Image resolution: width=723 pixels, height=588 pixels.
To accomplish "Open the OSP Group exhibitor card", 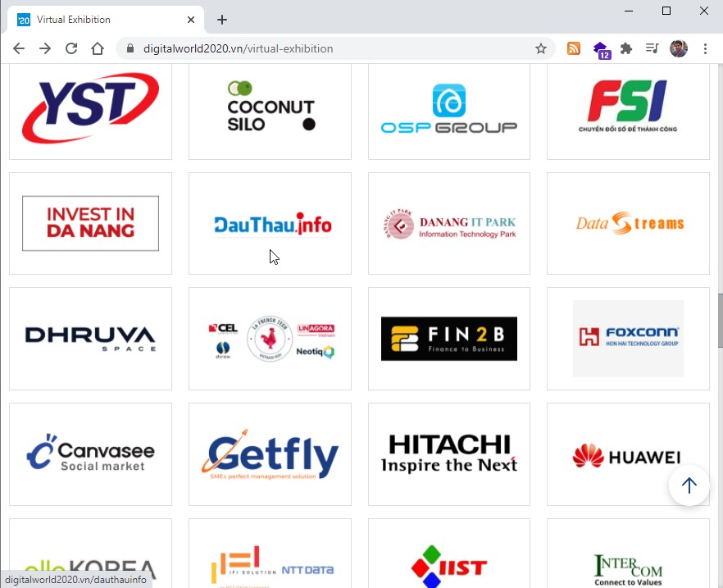I will [449, 112].
